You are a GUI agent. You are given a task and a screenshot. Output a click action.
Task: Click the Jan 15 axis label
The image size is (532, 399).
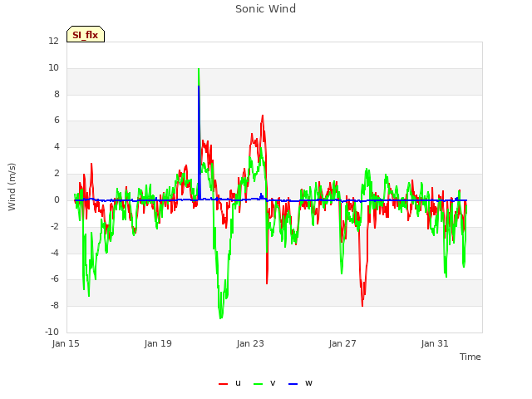[x=66, y=343]
